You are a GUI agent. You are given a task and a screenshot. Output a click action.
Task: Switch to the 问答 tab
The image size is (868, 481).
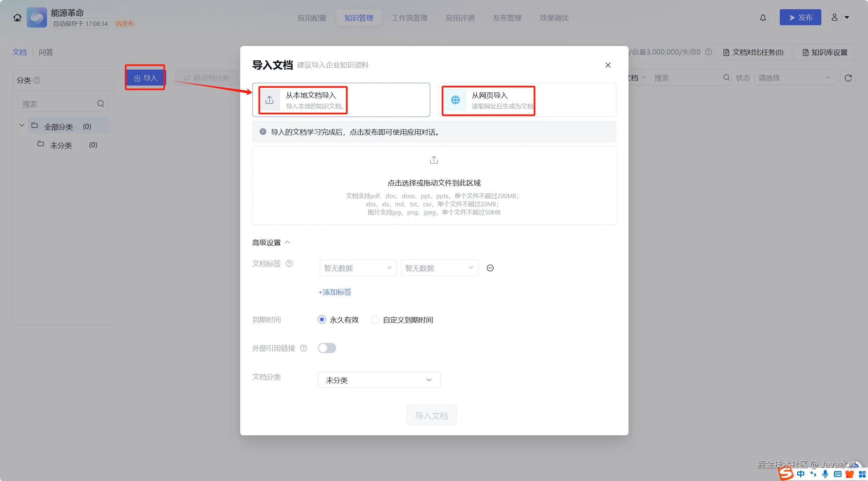click(46, 52)
